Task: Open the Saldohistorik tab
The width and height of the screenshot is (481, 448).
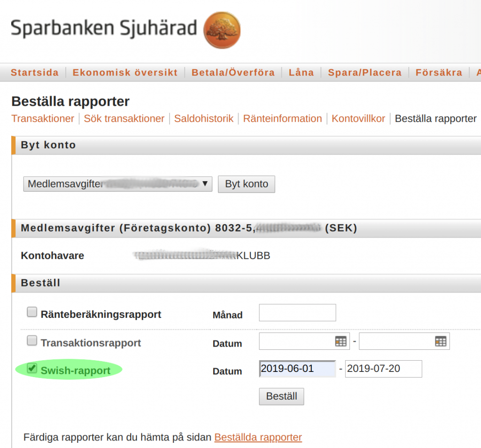Action: pyautogui.click(x=203, y=118)
